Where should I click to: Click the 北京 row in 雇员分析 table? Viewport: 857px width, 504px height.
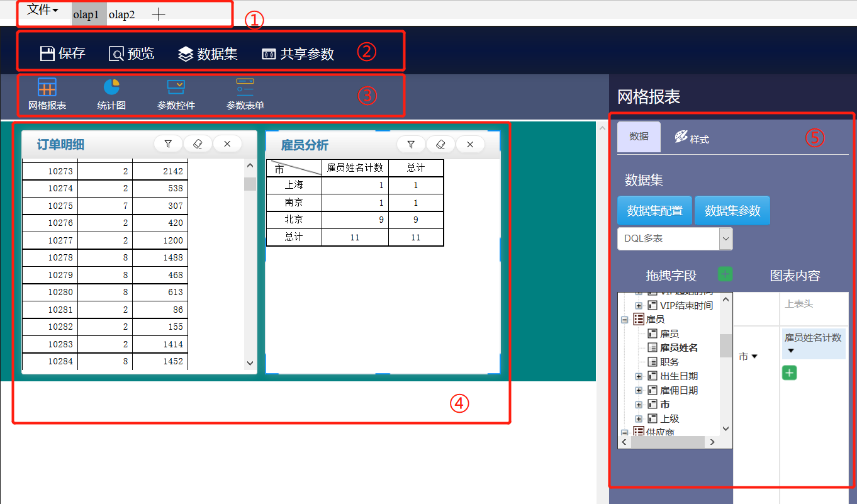pos(355,220)
